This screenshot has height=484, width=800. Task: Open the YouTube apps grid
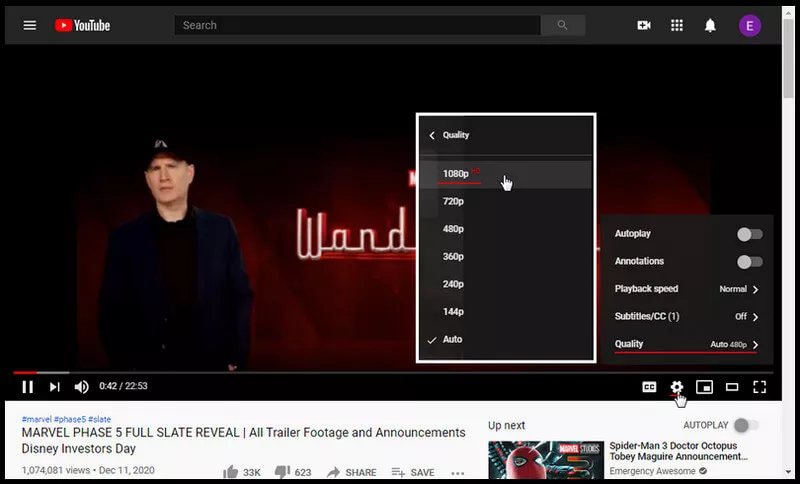coord(677,26)
